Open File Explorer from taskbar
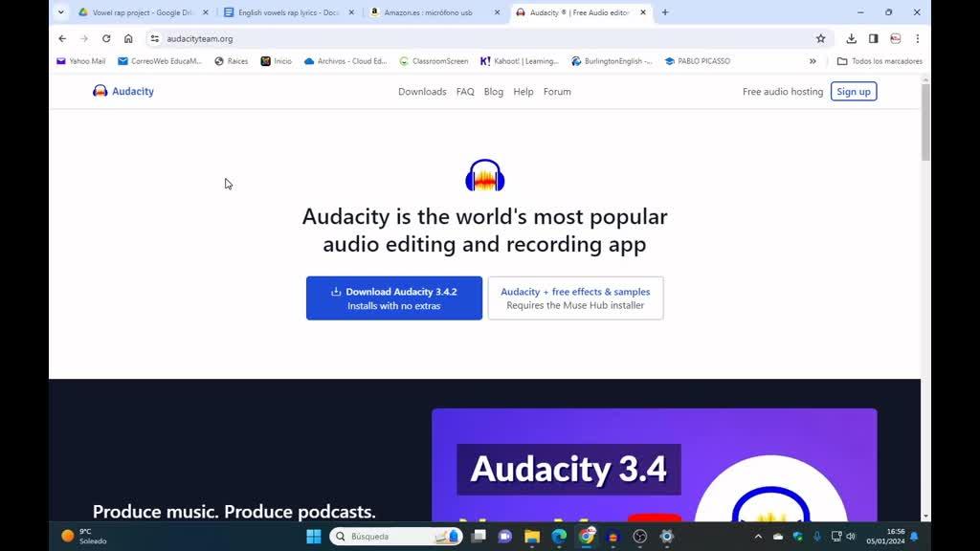The width and height of the screenshot is (980, 551). pos(532,536)
